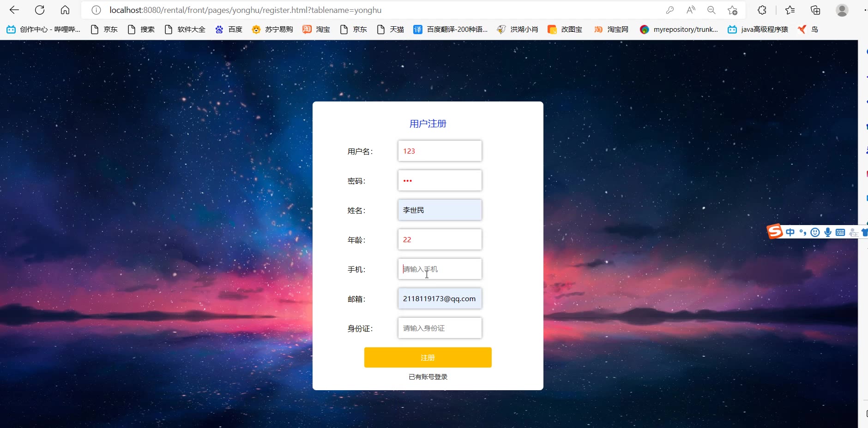Screen dimensions: 868x428
Task: Focus the 身份证 ID input field
Action: pos(440,328)
